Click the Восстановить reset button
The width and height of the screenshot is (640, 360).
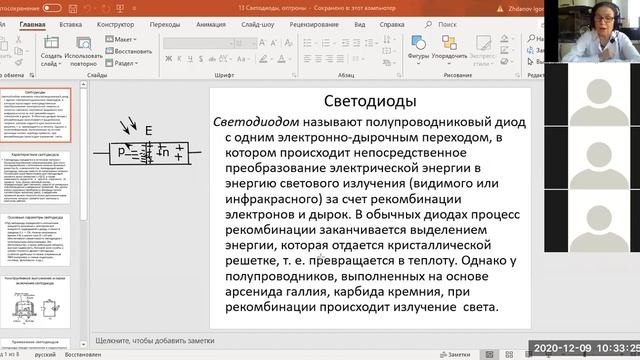pos(129,51)
